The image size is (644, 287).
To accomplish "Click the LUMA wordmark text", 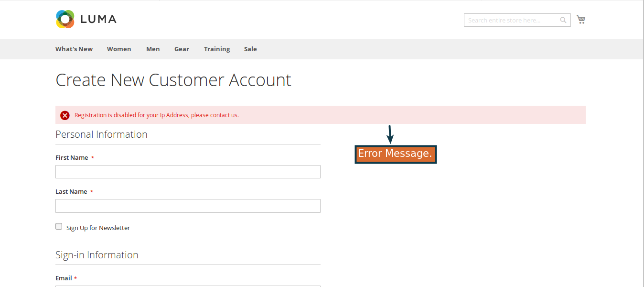I will tap(98, 20).
